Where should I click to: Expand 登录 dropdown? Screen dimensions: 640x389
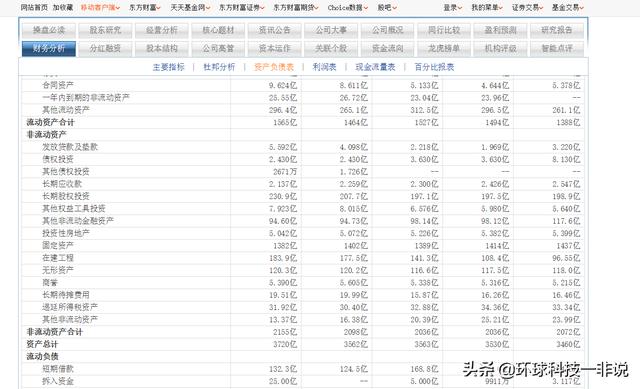453,8
